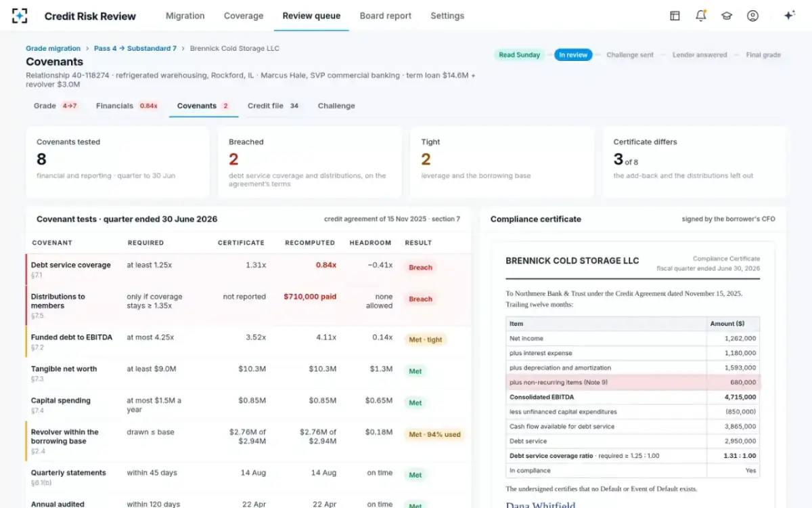Open the Certificate differs summary card

(x=694, y=162)
